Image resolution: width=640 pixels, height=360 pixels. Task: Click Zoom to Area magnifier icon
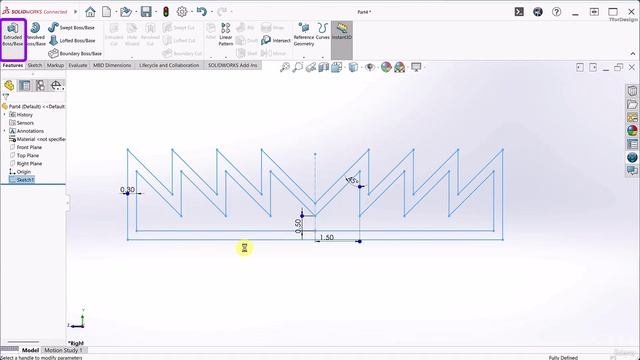pyautogui.click(x=298, y=67)
